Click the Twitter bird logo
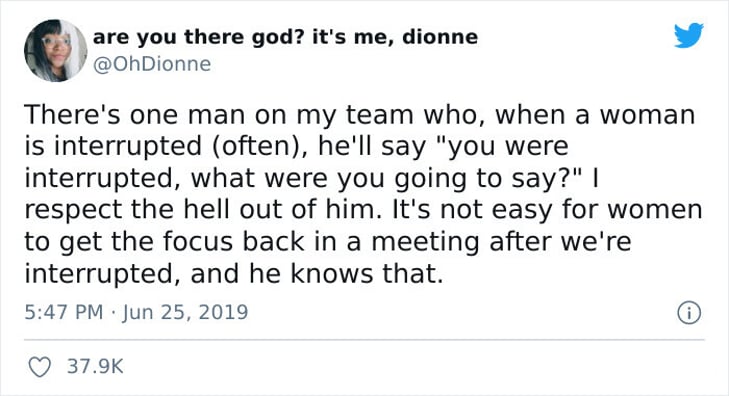This screenshot has height=396, width=729. click(x=689, y=35)
